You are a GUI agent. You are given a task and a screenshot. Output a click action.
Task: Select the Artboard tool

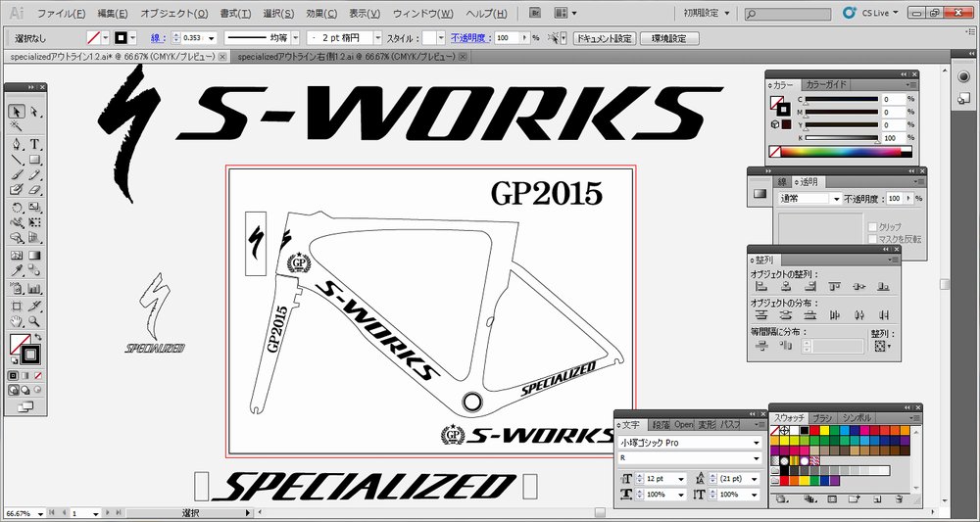pyautogui.click(x=17, y=306)
